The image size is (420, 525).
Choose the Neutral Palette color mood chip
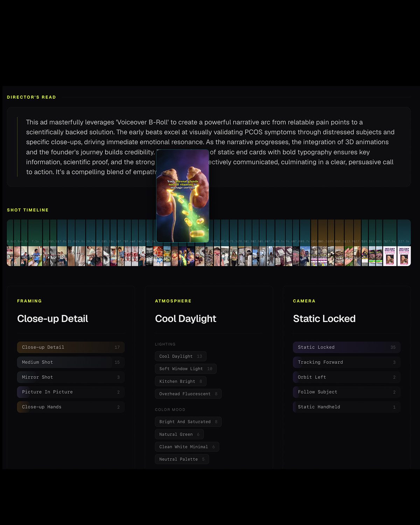[x=182, y=459]
